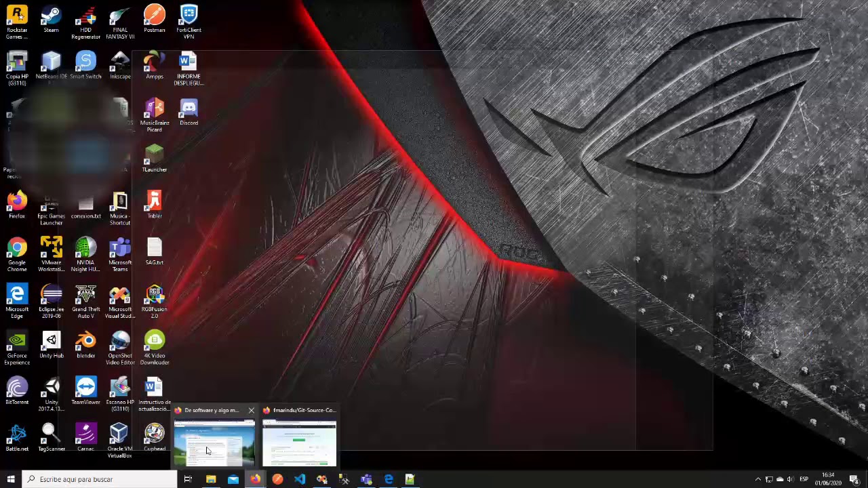
Task: Select the Epic Games Launcher icon
Action: tap(51, 208)
